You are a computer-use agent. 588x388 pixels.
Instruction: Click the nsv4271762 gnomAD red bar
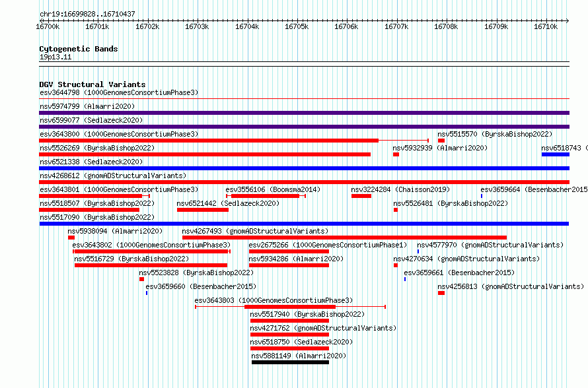(289, 335)
